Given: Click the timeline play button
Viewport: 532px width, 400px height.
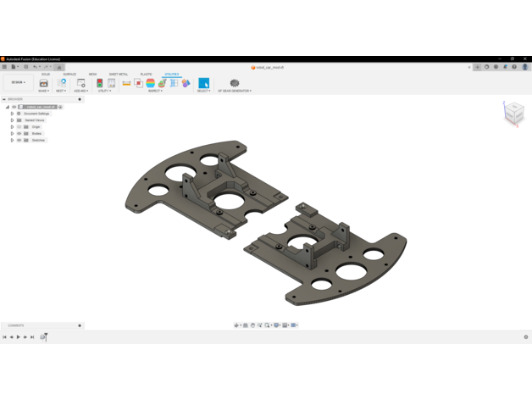Looking at the screenshot, I should pos(19,337).
